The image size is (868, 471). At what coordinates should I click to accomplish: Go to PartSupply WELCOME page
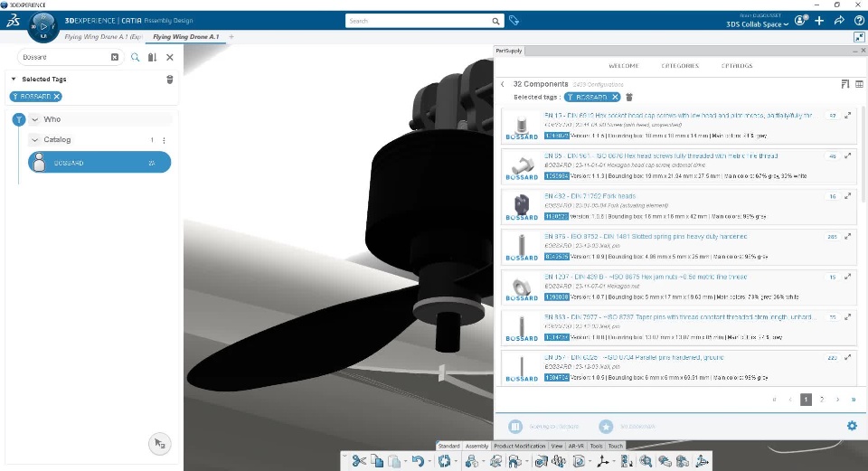623,66
